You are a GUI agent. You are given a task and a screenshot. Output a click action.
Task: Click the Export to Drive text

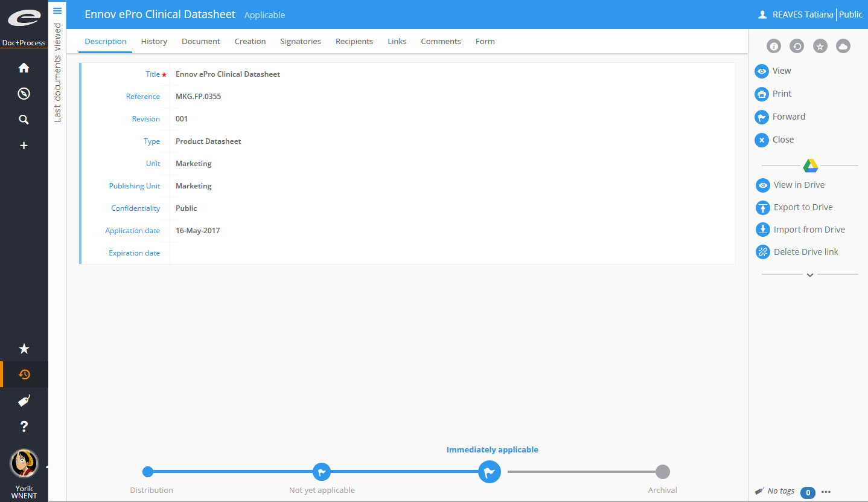pyautogui.click(x=803, y=207)
